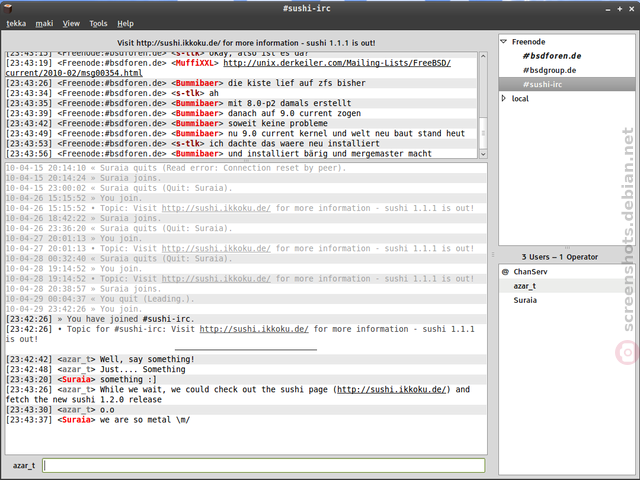This screenshot has height=480, width=640.
Task: Click the '3 Users – 1 Operator' label
Action: click(x=560, y=257)
